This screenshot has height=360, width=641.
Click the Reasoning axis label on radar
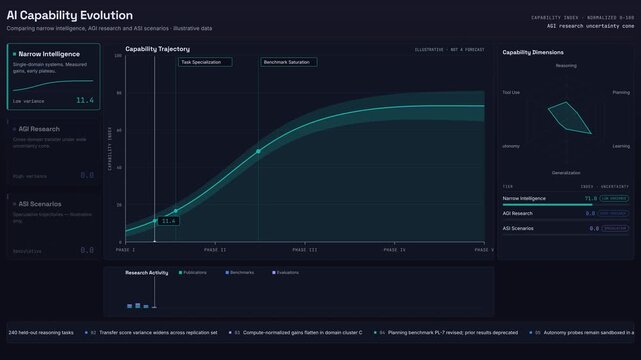coord(566,65)
